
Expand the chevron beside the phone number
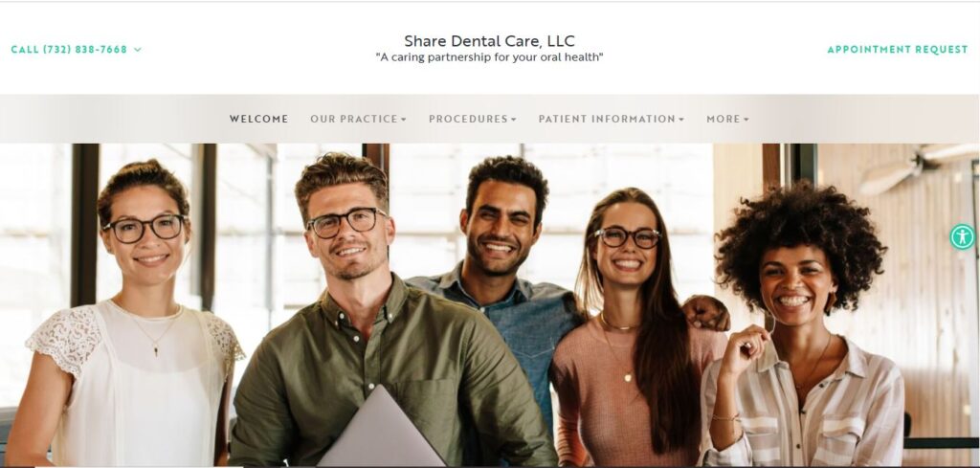coord(138,50)
